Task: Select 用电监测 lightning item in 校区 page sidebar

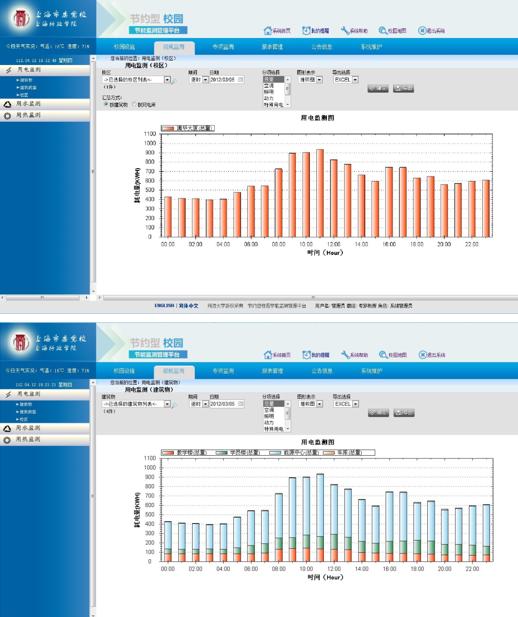Action: pyautogui.click(x=45, y=70)
